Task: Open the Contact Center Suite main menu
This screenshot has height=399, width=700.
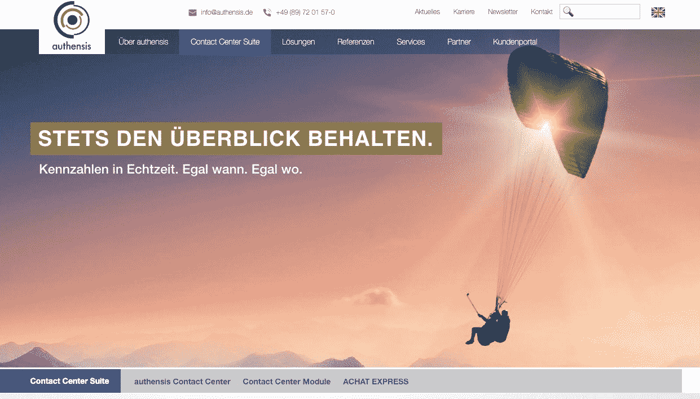Action: [225, 42]
